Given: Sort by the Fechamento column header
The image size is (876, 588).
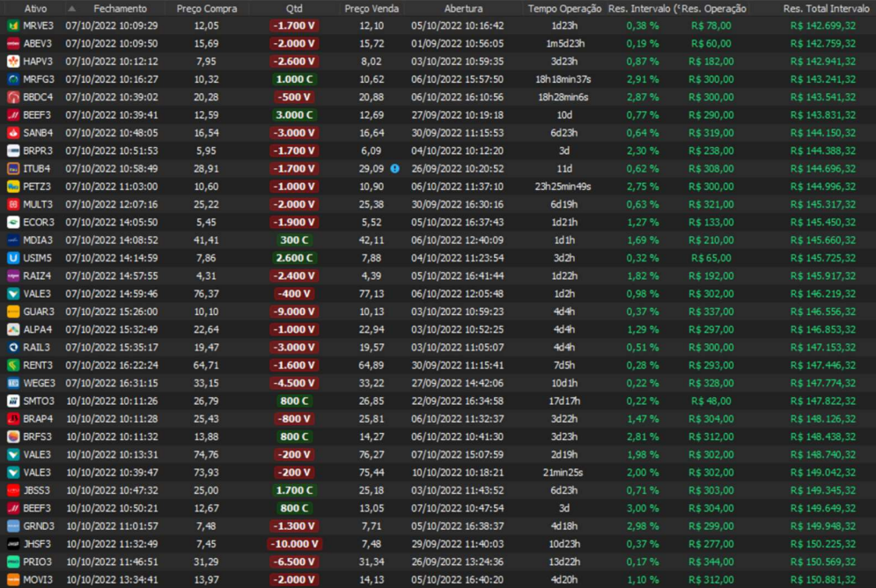Looking at the screenshot, I should click(x=120, y=8).
